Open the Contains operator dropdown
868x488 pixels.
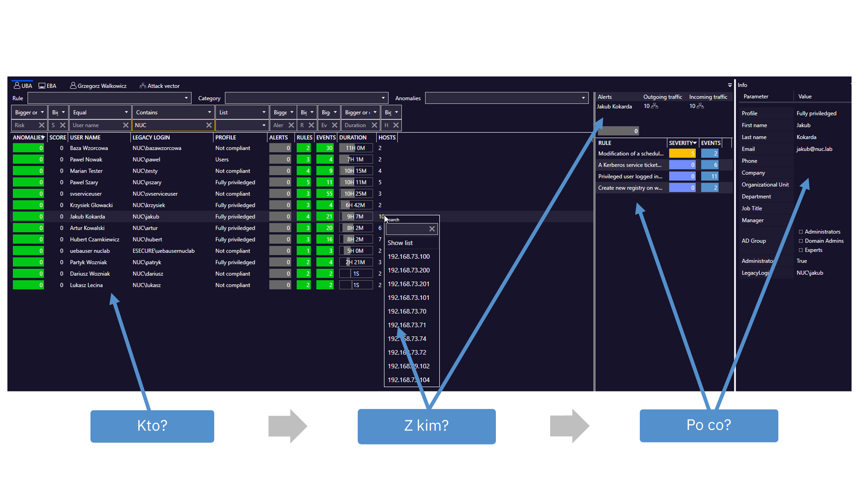[174, 112]
